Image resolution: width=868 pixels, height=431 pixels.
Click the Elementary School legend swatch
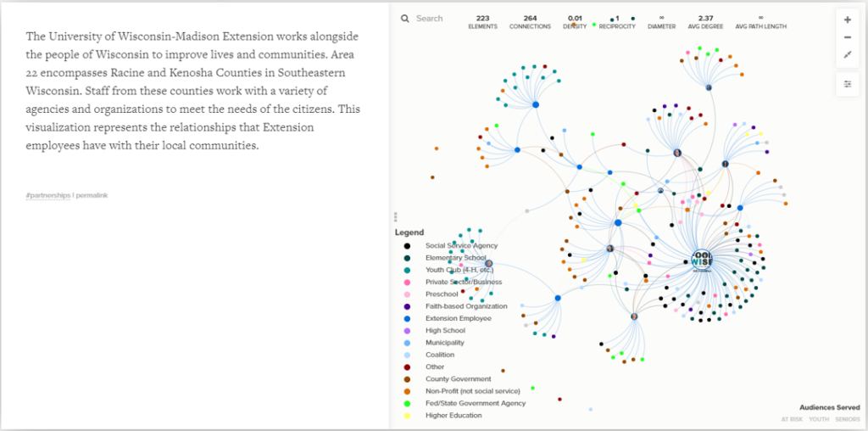point(408,258)
